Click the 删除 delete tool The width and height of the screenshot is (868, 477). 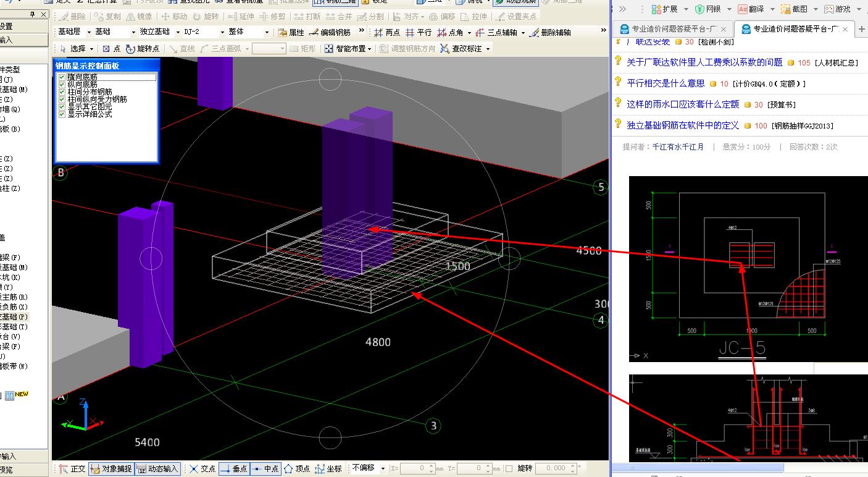tap(73, 16)
